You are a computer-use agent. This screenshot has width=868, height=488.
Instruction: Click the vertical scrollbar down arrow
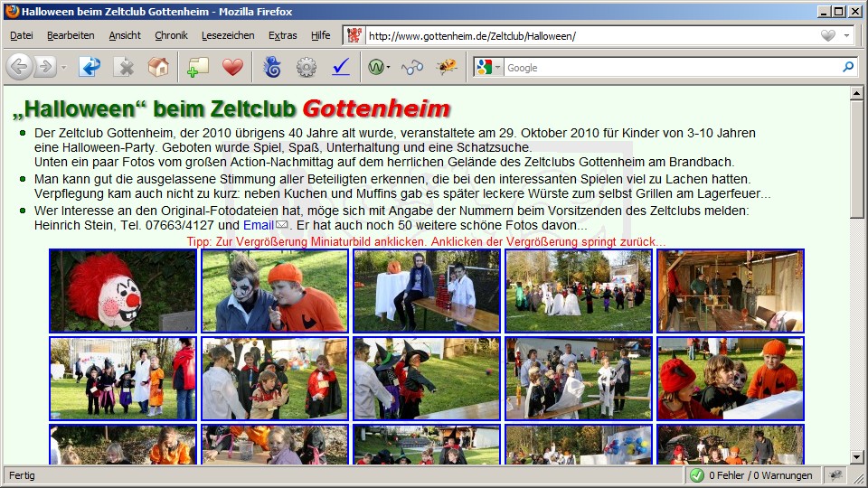[857, 457]
